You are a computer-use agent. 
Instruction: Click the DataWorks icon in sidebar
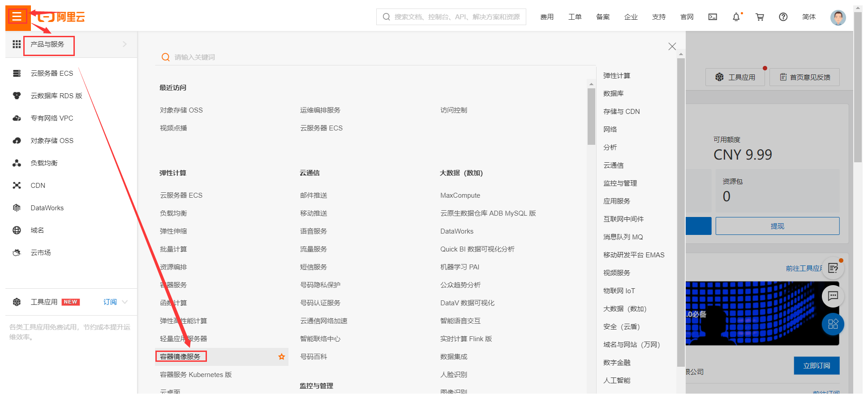(x=17, y=208)
